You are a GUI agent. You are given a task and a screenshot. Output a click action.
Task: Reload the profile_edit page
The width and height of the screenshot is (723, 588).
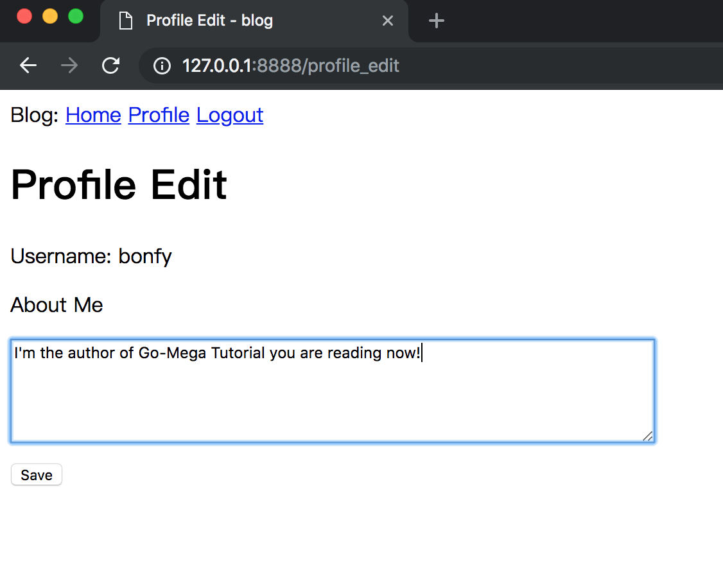[111, 65]
